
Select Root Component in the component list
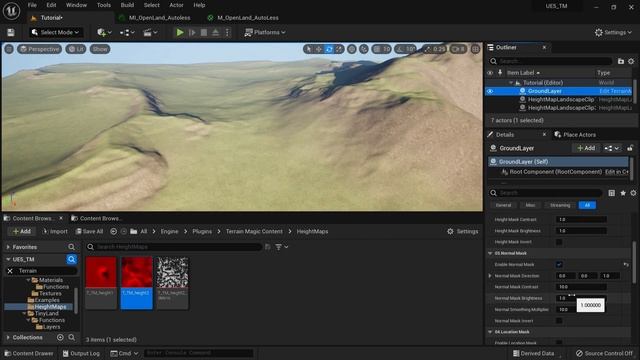(x=555, y=172)
